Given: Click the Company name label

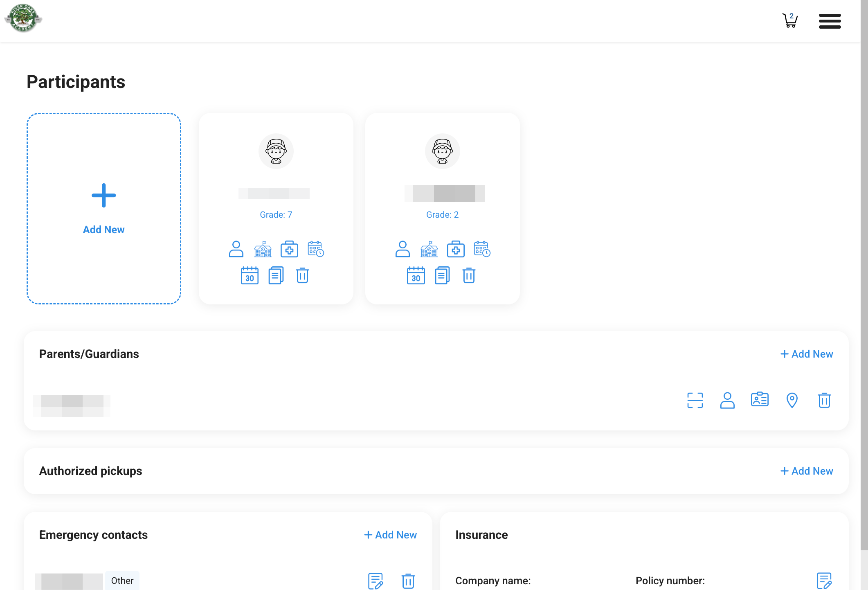Looking at the screenshot, I should coord(493,581).
